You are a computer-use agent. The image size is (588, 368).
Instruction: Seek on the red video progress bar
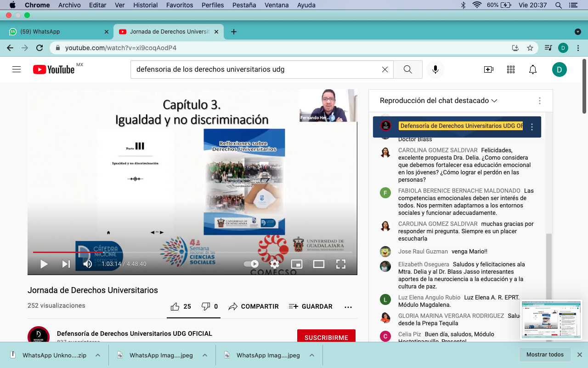[192, 252]
